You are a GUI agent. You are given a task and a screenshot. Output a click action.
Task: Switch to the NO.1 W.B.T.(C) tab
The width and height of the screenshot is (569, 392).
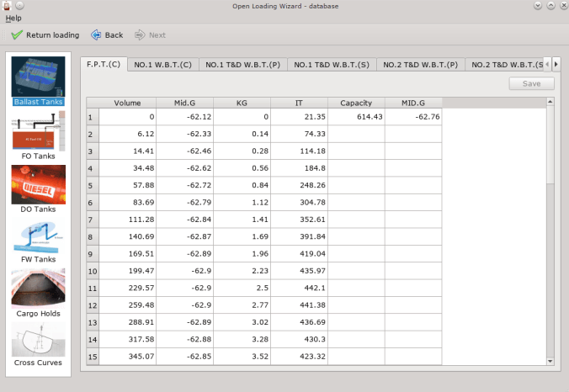[163, 65]
